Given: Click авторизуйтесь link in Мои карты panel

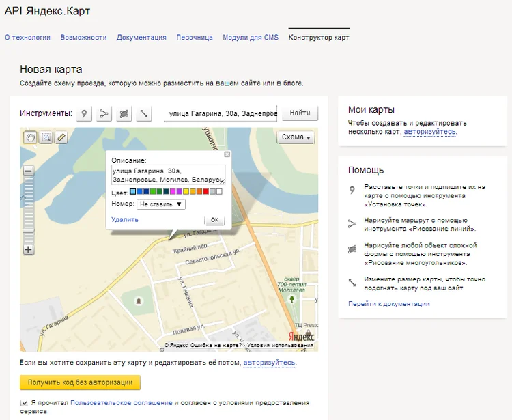Looking at the screenshot, I should [429, 132].
